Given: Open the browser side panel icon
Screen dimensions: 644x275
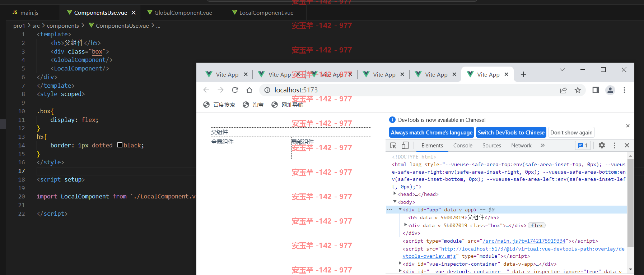Looking at the screenshot, I should point(596,90).
